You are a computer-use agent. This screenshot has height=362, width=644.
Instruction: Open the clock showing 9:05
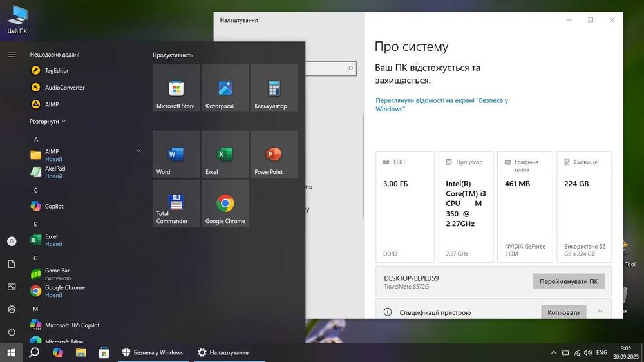tap(626, 352)
